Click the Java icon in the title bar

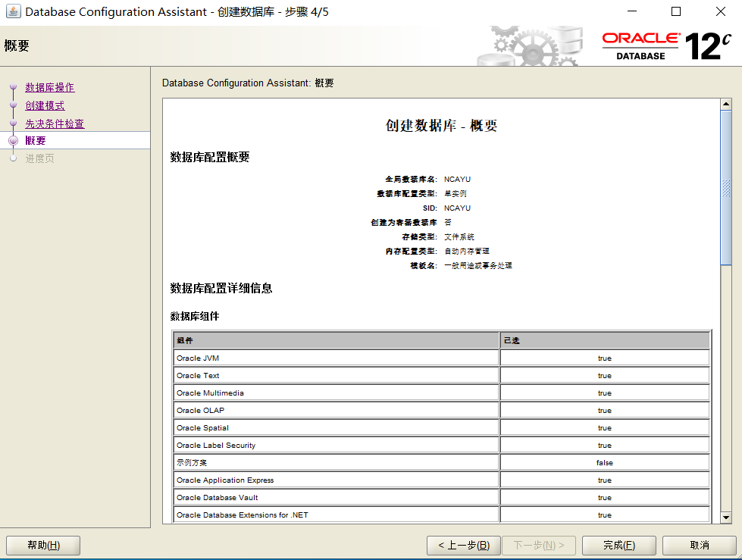click(13, 11)
